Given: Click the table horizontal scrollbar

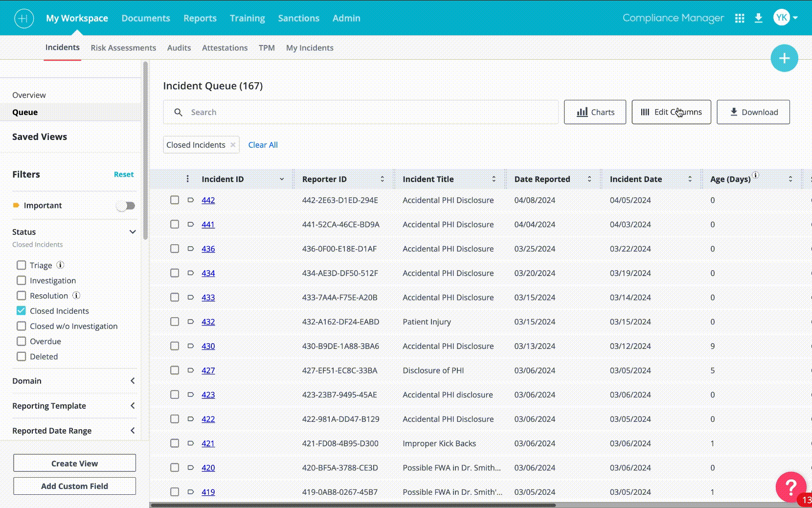Looking at the screenshot, I should coord(353,505).
